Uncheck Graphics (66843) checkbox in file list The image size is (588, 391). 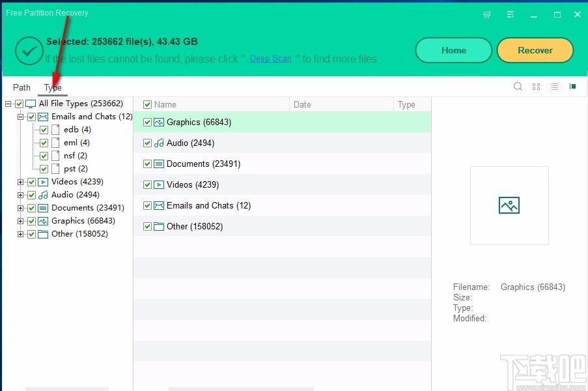[147, 122]
